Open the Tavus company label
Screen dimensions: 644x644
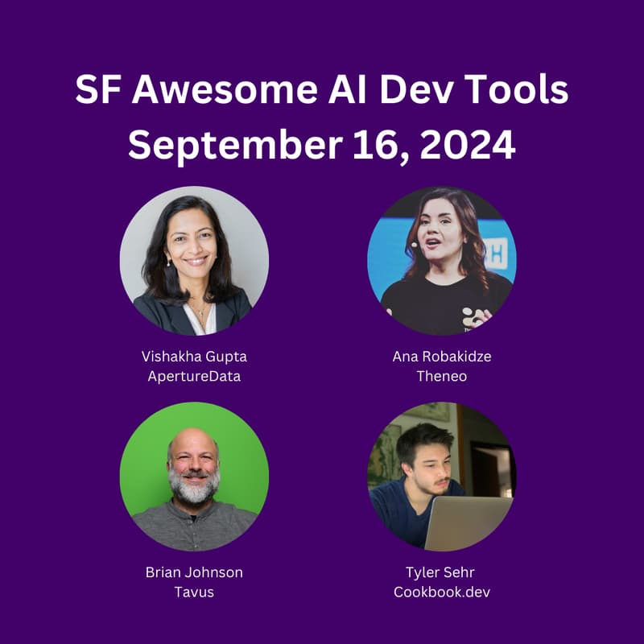coord(194,592)
